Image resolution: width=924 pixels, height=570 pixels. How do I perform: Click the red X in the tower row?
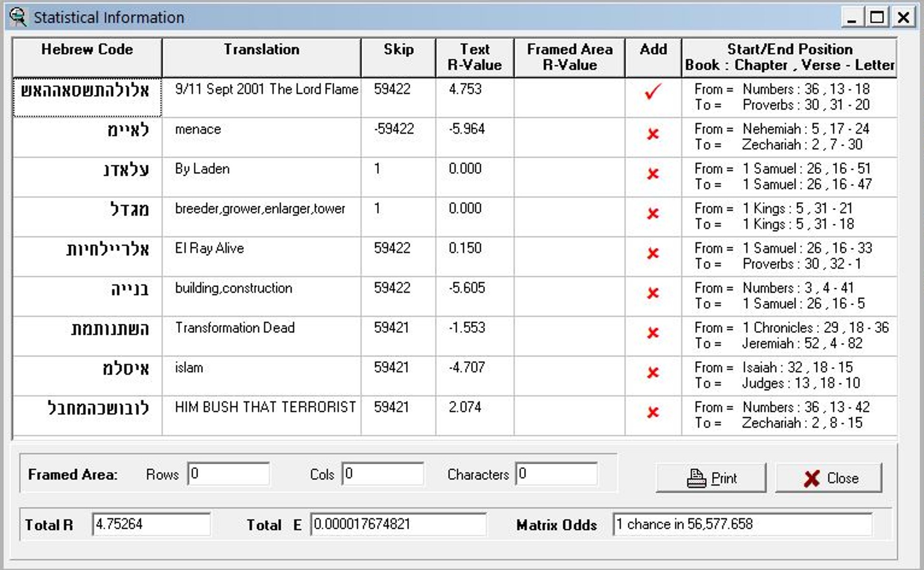tap(653, 214)
